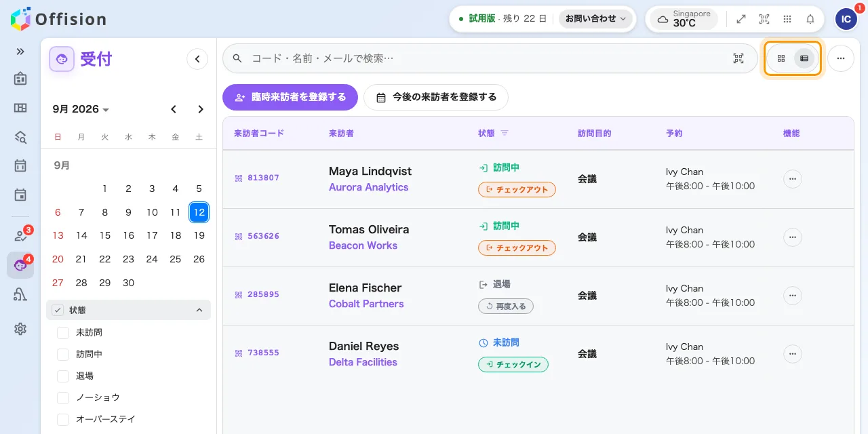Viewport: 868px width, 434px height.
Task: Open actions menu for Elena Fischer
Action: click(x=793, y=296)
